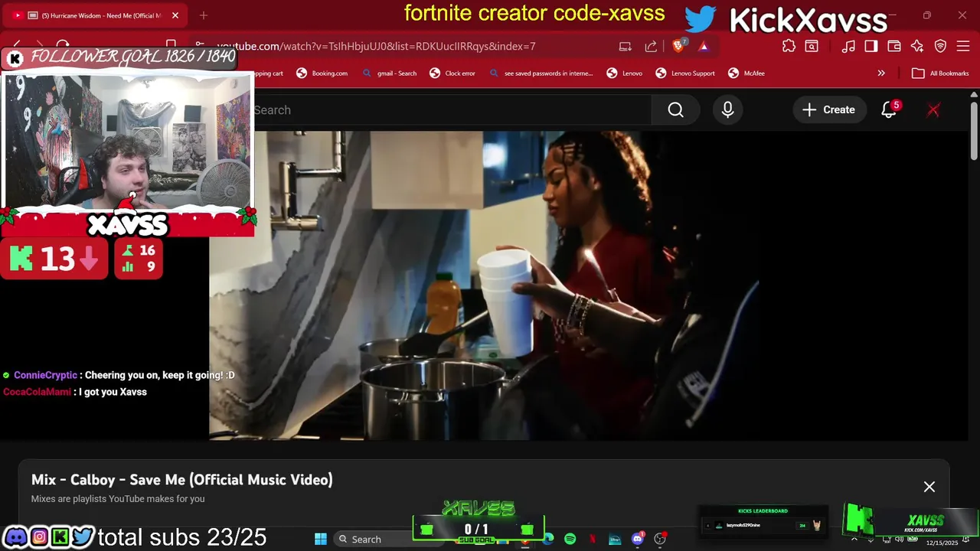Click the browser address bar URL
The image size is (980, 551).
(x=376, y=46)
